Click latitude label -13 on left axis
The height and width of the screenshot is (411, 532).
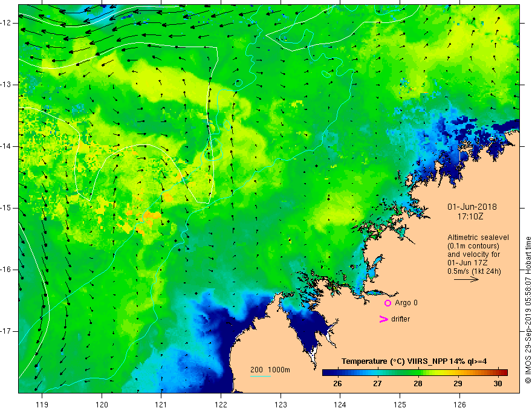point(6,85)
